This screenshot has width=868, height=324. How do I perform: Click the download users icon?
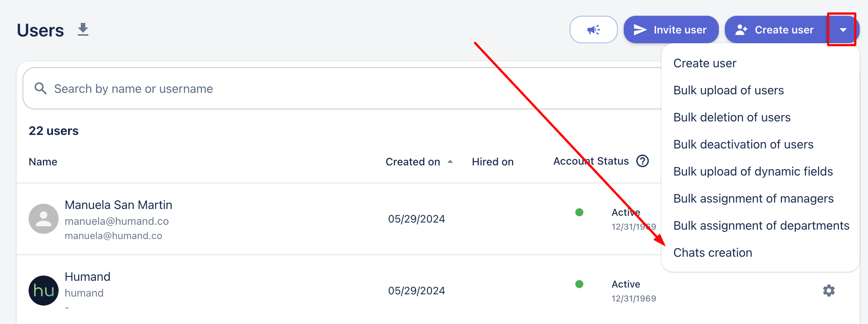(83, 30)
